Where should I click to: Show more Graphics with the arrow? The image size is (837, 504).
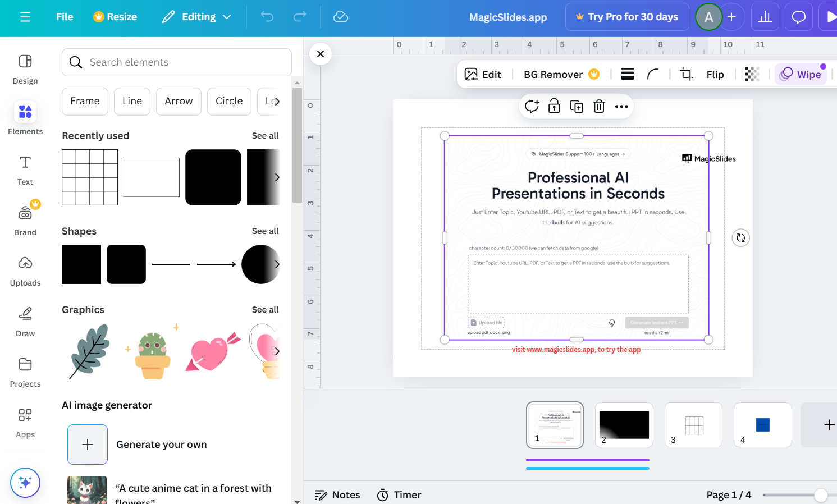click(x=277, y=351)
